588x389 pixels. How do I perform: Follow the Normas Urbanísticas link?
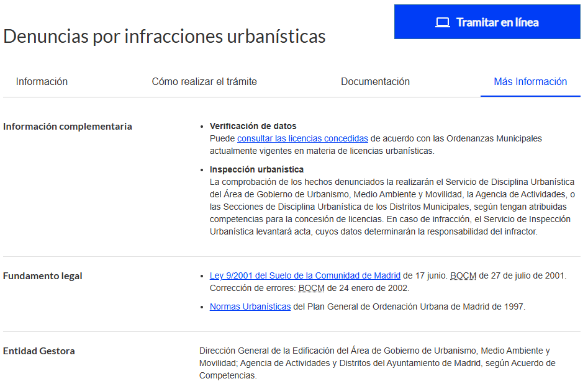pyautogui.click(x=250, y=307)
